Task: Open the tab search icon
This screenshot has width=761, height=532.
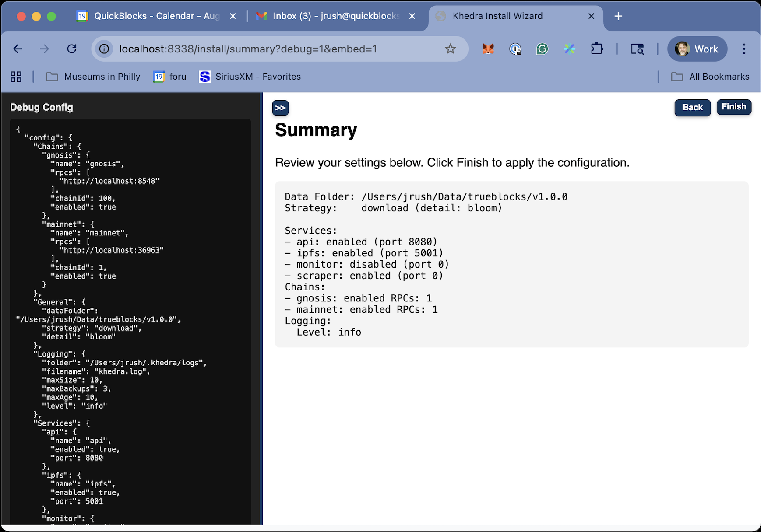Action: coord(637,49)
